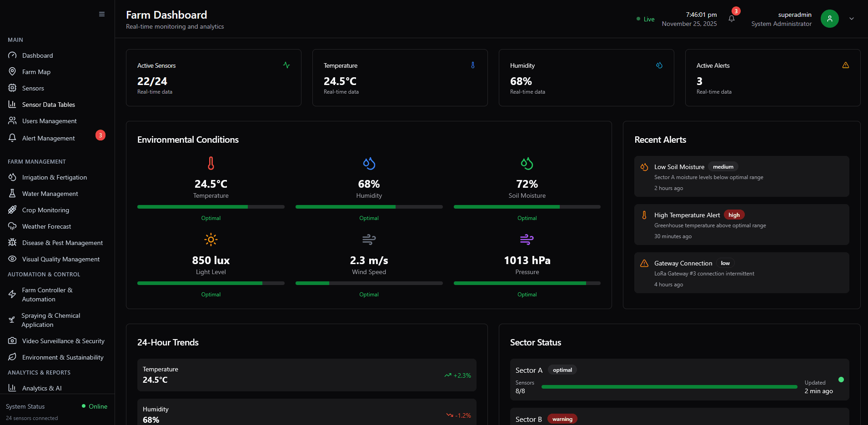Open the Irrigation & Fertigation section
The image size is (868, 425).
coord(54,177)
